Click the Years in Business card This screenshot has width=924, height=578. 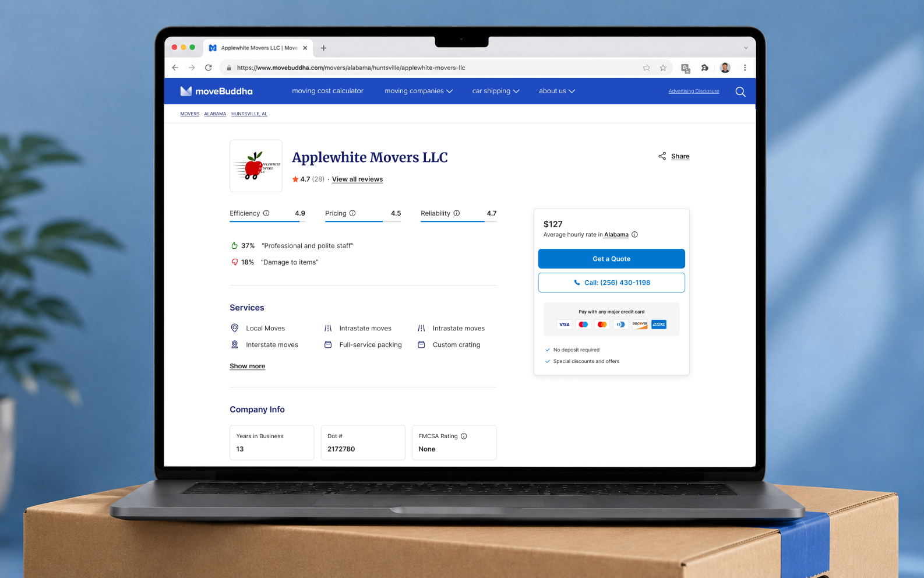(x=272, y=443)
